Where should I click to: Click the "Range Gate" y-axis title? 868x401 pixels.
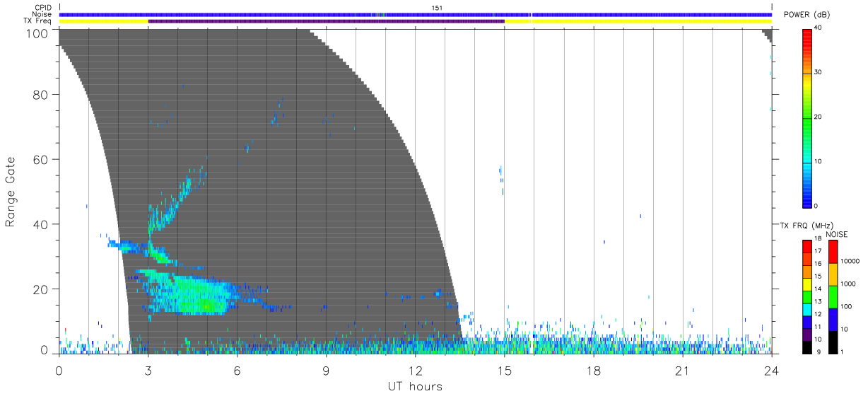pyautogui.click(x=11, y=192)
